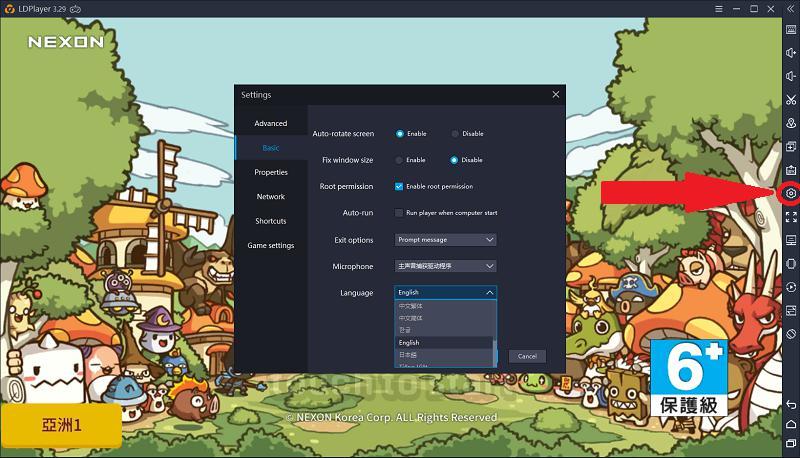Click the Android recent apps icon

791,443
